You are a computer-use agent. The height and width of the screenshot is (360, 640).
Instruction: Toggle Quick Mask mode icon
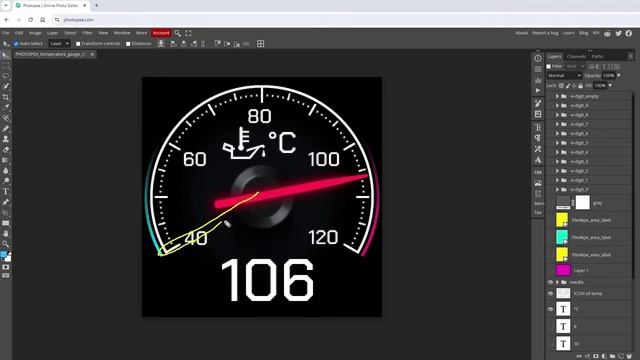pyautogui.click(x=6, y=267)
